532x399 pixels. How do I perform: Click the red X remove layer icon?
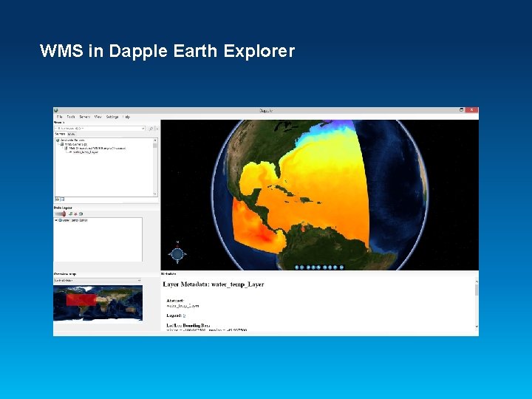pos(75,214)
